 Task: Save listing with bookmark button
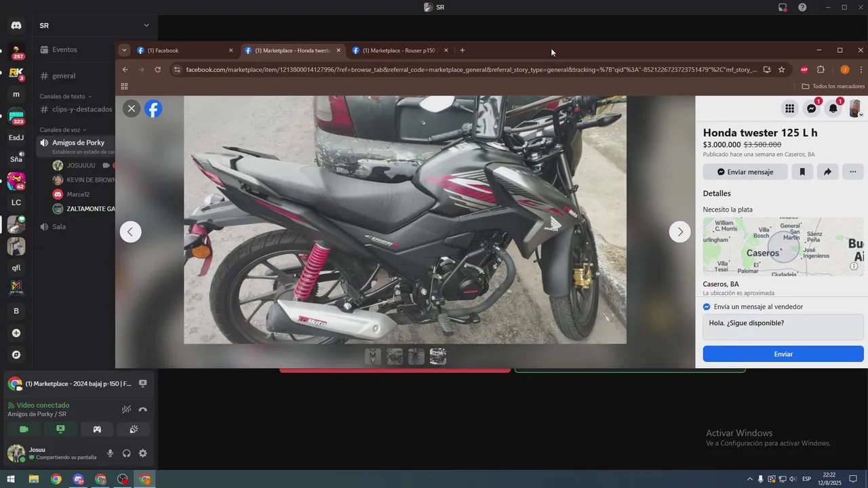(x=802, y=172)
